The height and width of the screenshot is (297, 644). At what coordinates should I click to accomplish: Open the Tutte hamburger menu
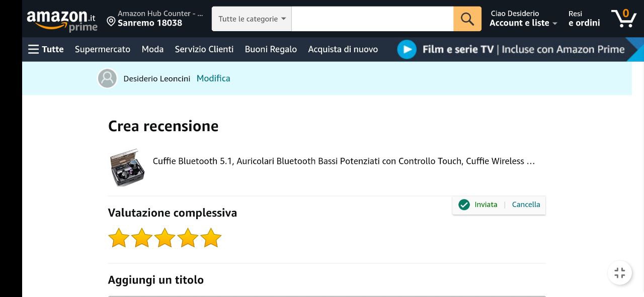coord(46,49)
